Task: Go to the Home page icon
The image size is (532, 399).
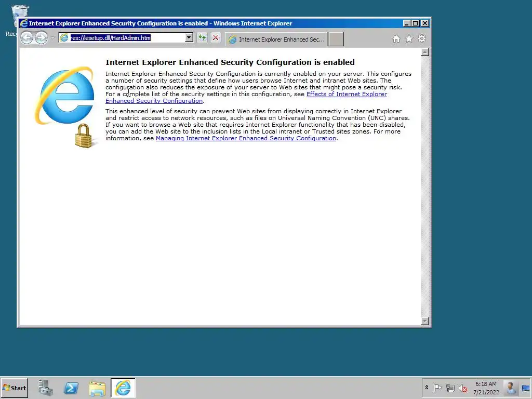Action: coord(396,39)
